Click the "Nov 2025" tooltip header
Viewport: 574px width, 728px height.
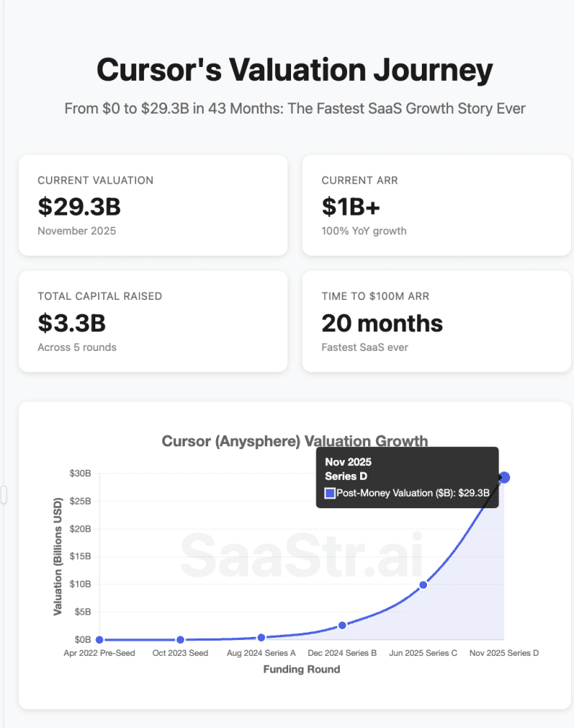(x=348, y=462)
